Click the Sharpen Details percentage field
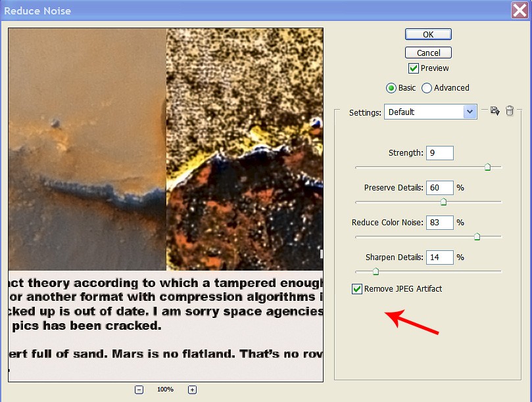The height and width of the screenshot is (402, 532). coord(439,257)
